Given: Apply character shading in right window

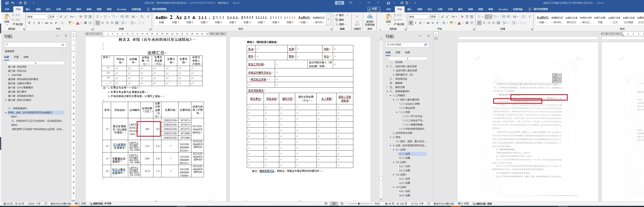Looking at the screenshot, I should 467,23.
